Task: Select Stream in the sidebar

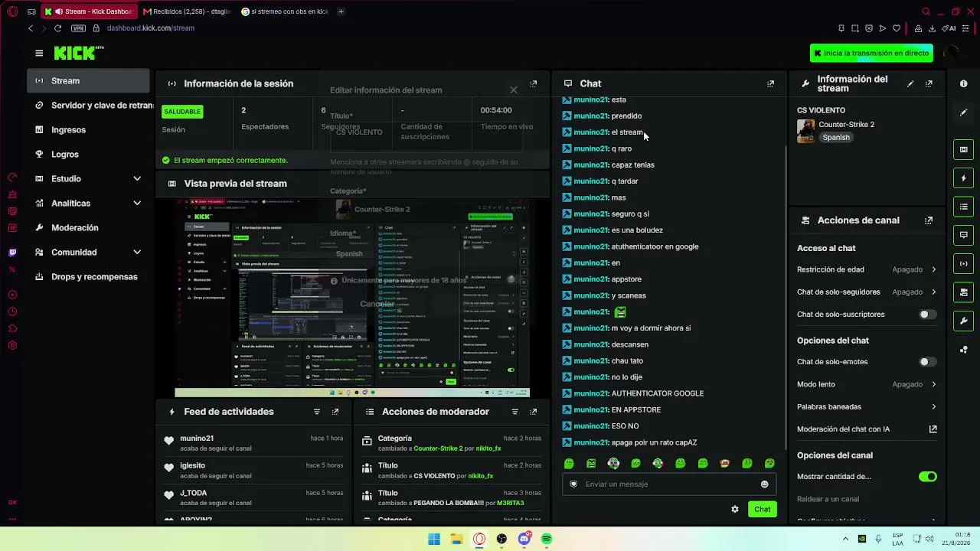Action: click(88, 80)
